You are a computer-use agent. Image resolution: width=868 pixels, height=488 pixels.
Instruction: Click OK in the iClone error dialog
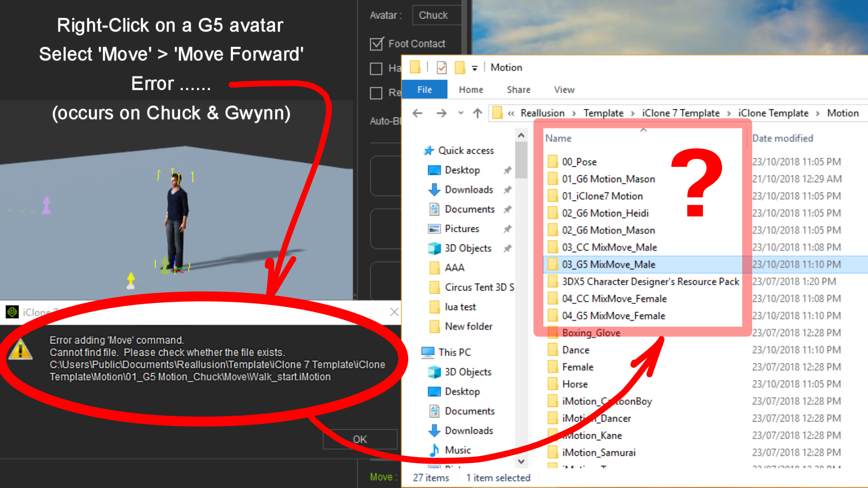[360, 439]
